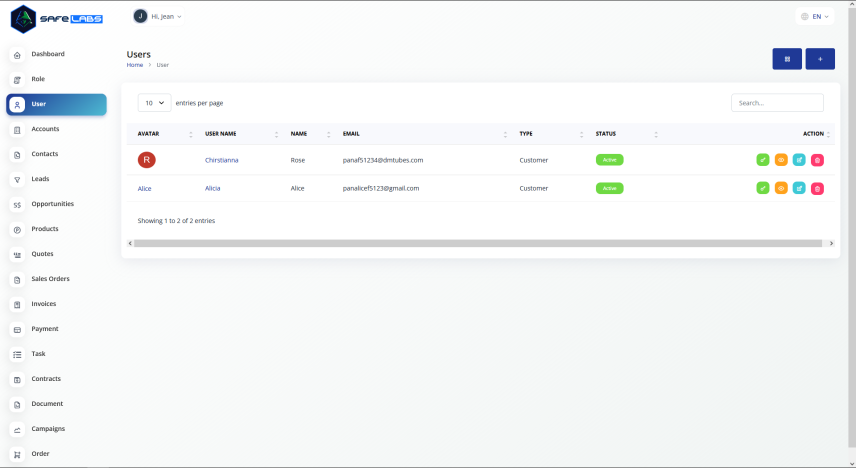The width and height of the screenshot is (856, 468).
Task: Click the table horizontal scrollbar
Action: [478, 244]
